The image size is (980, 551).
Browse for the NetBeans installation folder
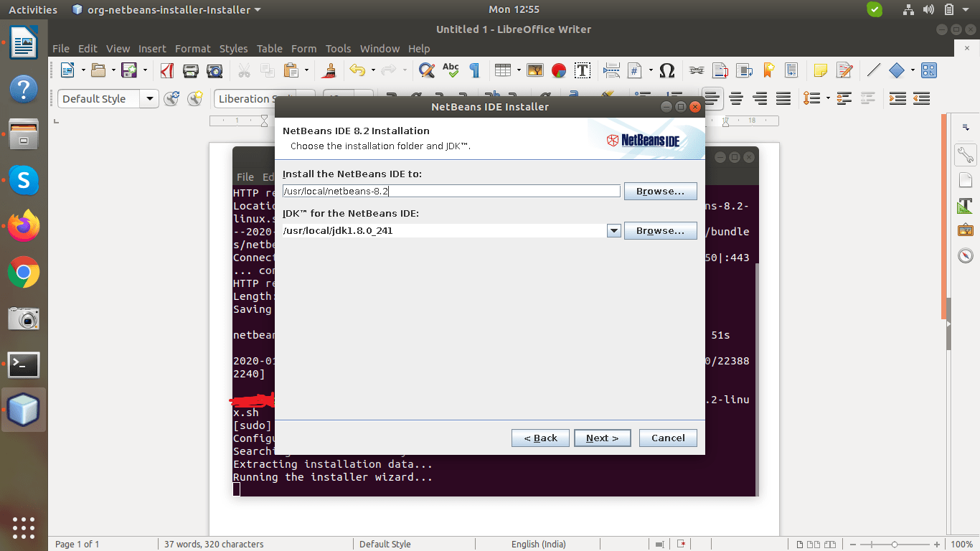(661, 191)
